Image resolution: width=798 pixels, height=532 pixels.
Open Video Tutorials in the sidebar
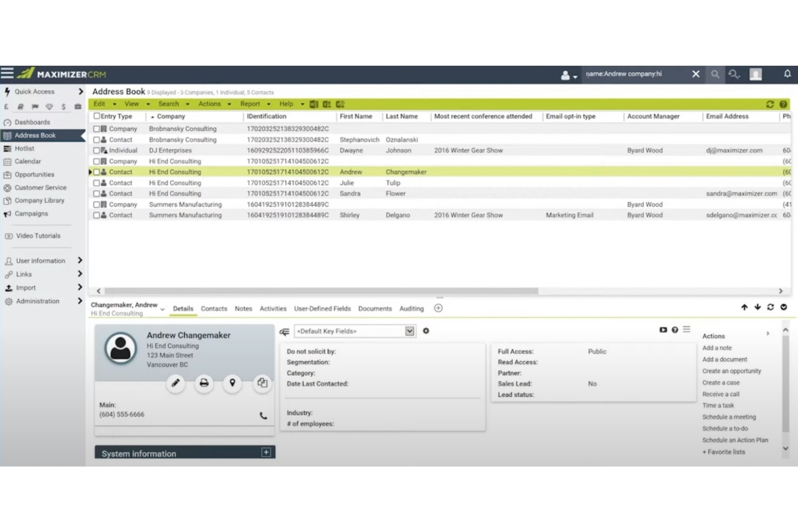38,236
